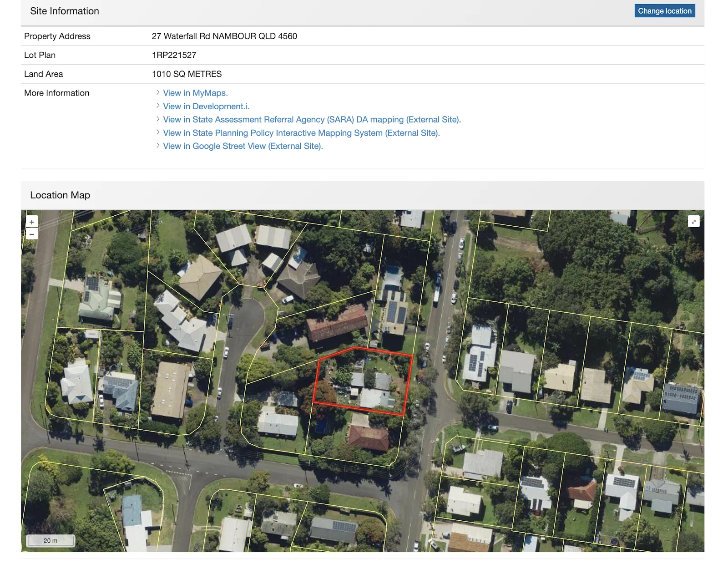Open View in Development.i link
Viewport: 728px width, 569px height.
pos(206,106)
